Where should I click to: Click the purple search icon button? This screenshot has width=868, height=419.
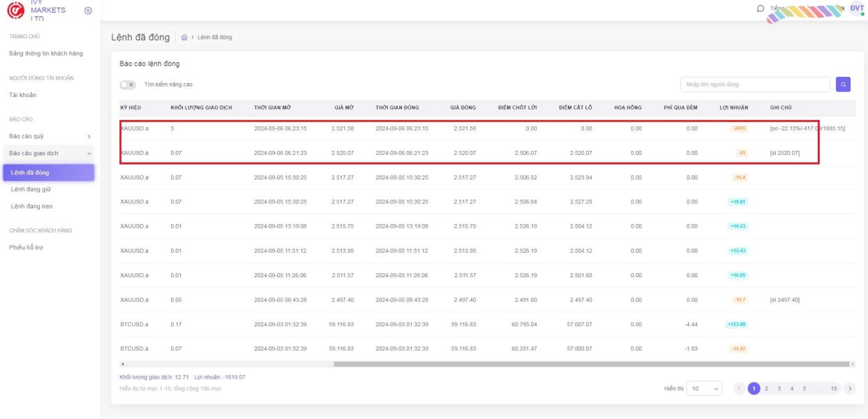tap(843, 84)
